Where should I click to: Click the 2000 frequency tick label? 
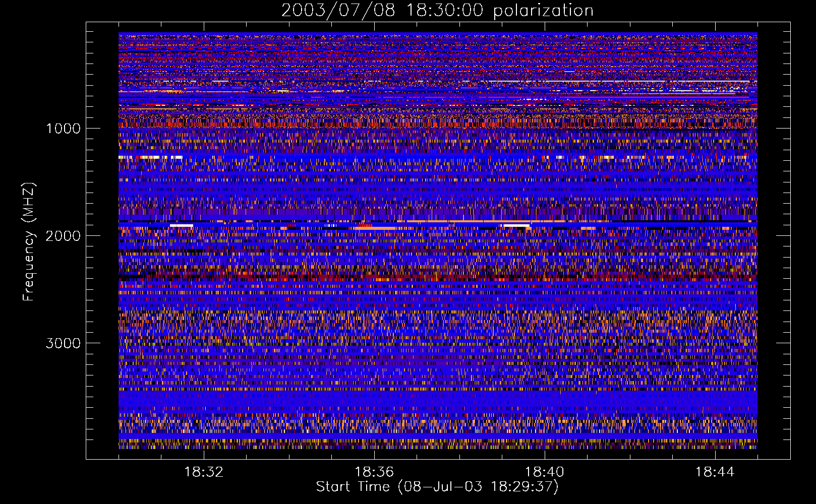63,236
